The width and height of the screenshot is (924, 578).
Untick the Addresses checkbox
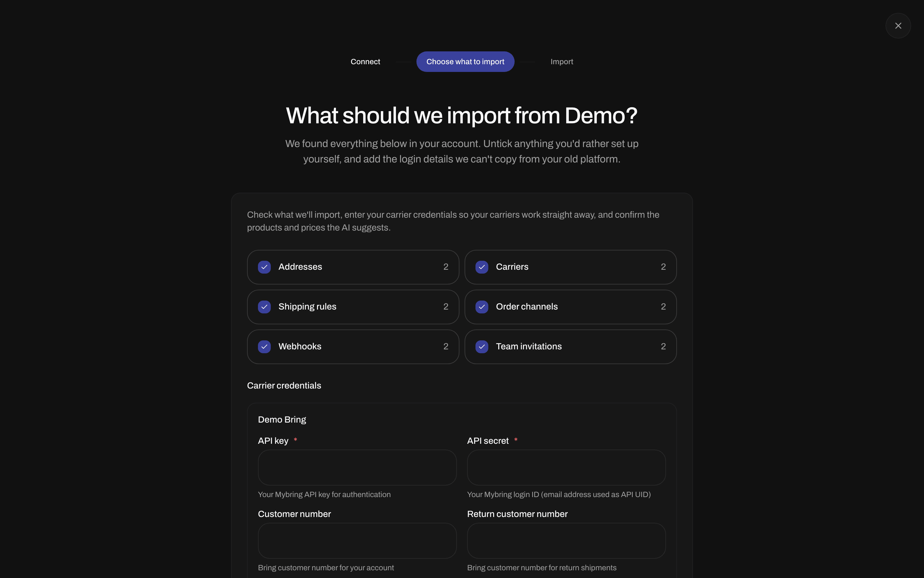(264, 267)
